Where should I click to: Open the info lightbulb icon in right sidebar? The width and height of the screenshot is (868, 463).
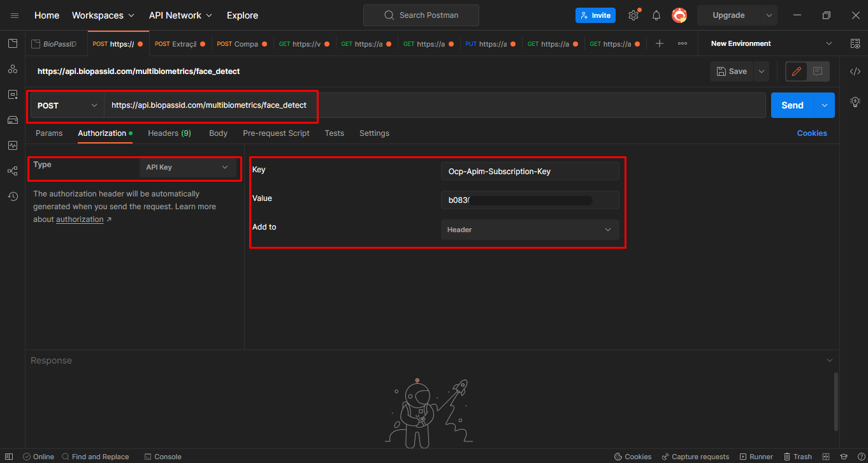(855, 101)
